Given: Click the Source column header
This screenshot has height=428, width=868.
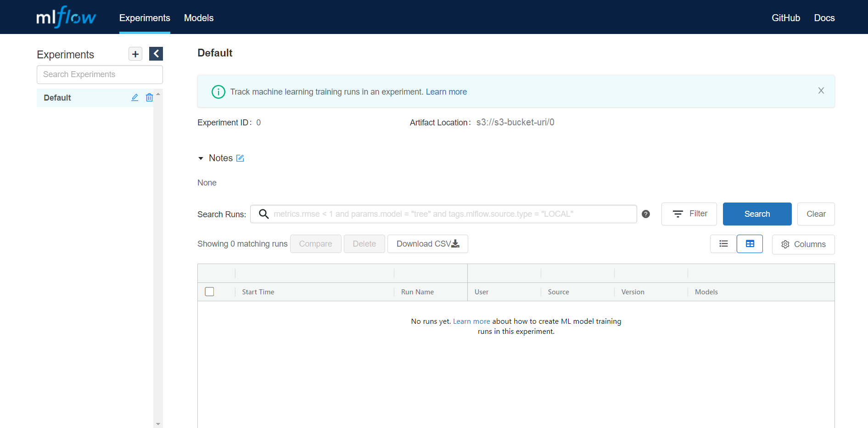Looking at the screenshot, I should pos(559,292).
